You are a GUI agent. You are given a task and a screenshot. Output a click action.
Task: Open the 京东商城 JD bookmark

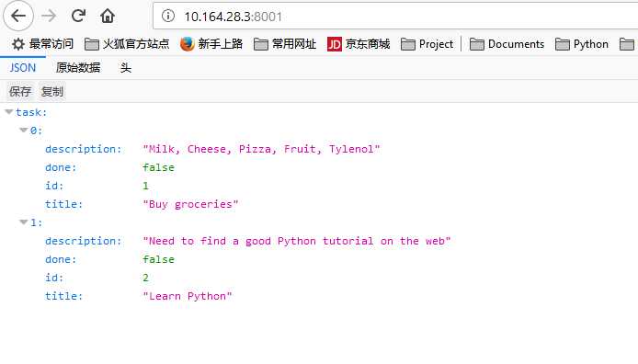point(358,44)
